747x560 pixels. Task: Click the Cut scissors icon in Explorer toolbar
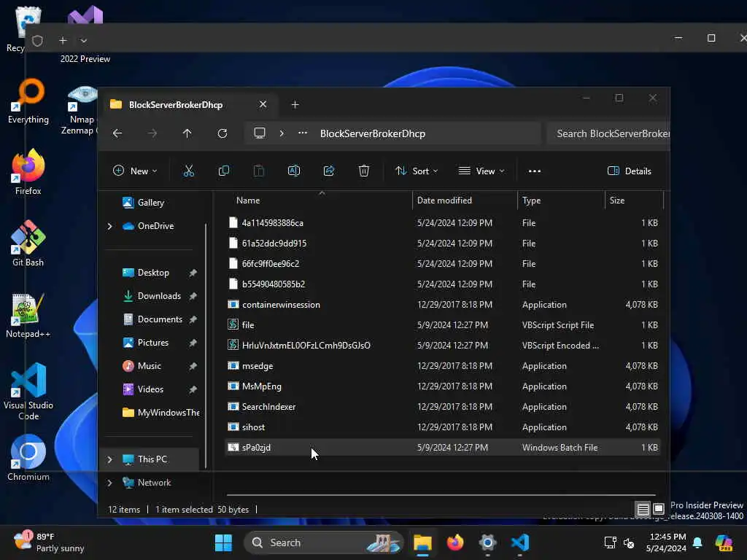click(189, 171)
